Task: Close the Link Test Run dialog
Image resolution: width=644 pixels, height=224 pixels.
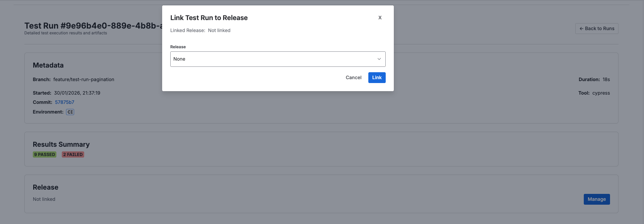Action: coord(380,18)
